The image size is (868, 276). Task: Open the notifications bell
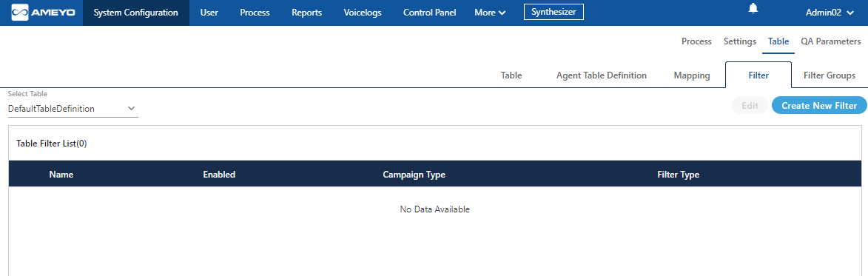pos(753,8)
